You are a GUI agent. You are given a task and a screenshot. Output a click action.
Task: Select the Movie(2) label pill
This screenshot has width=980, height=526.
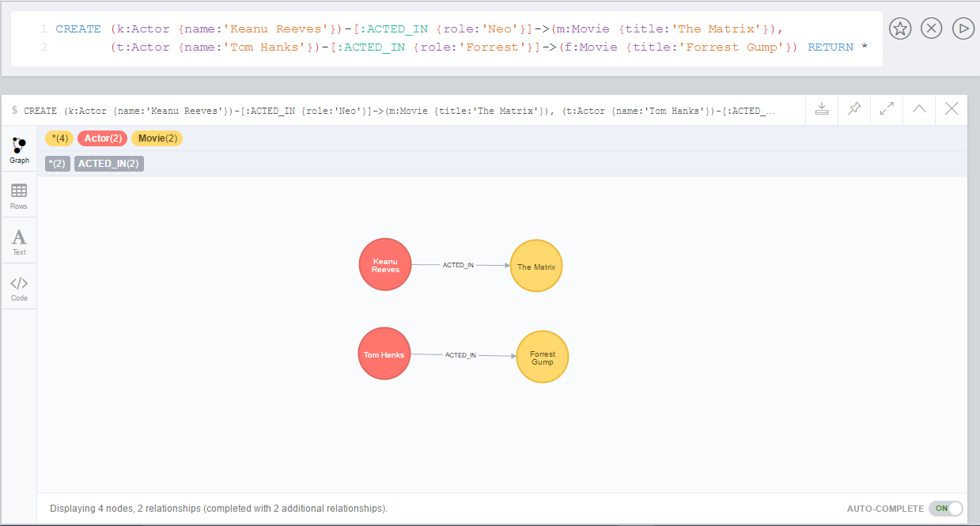tap(157, 138)
